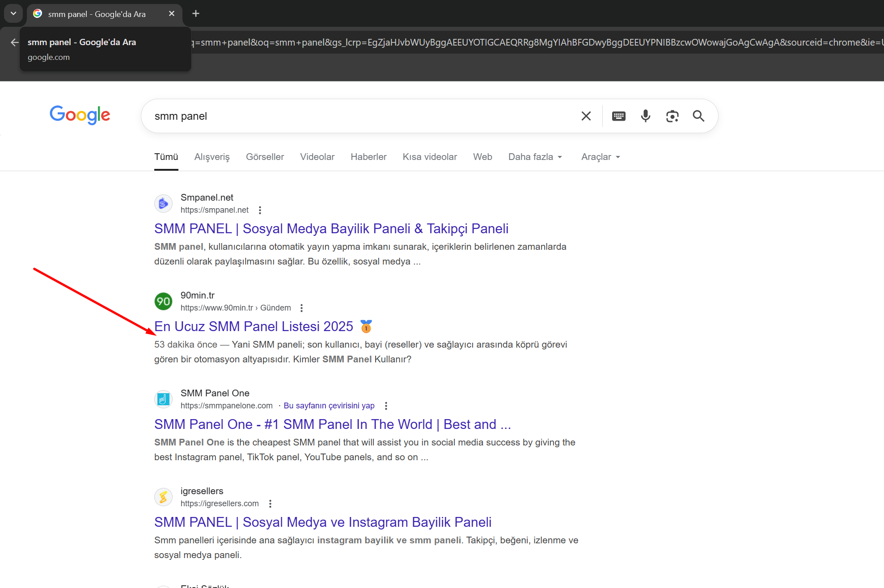Viewport: 884px width, 588px height.
Task: Switch to the Videolar tab
Action: tap(317, 157)
